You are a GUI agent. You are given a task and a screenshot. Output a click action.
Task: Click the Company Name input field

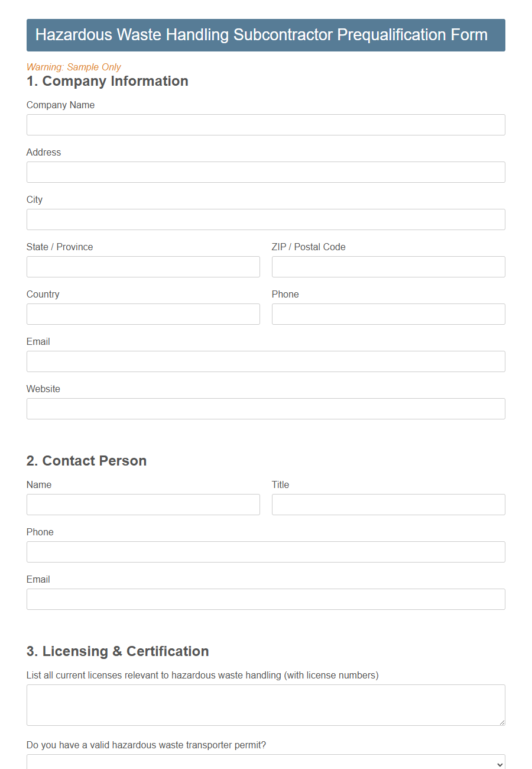coord(266,125)
